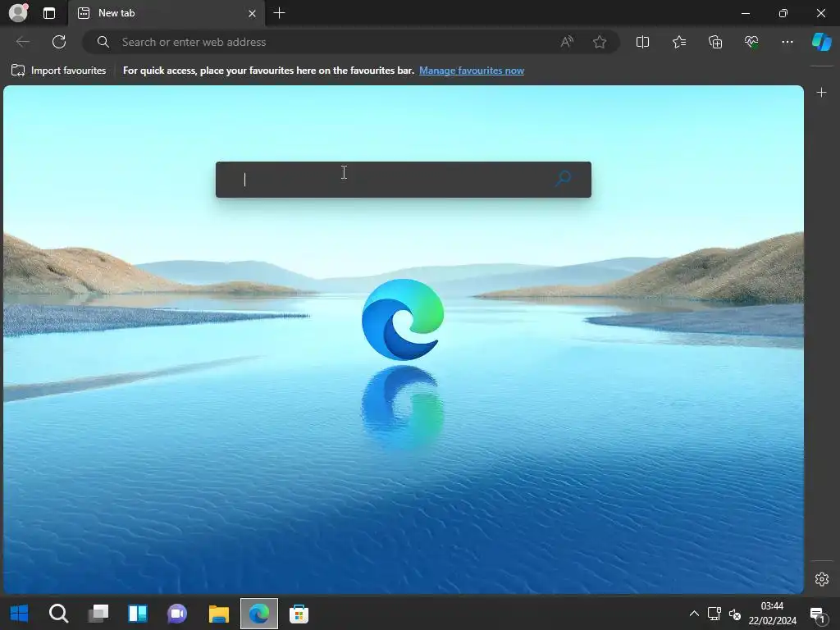Open Collections panel

(x=715, y=42)
